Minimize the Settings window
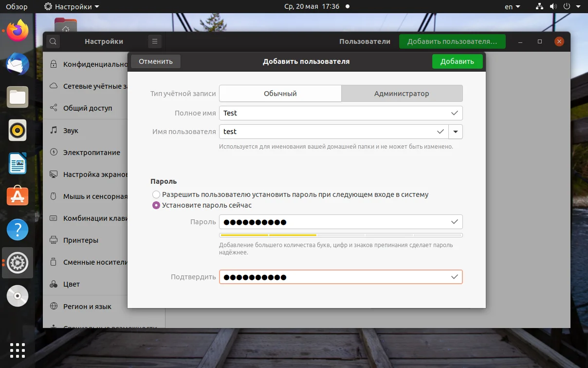588x368 pixels. click(x=521, y=41)
